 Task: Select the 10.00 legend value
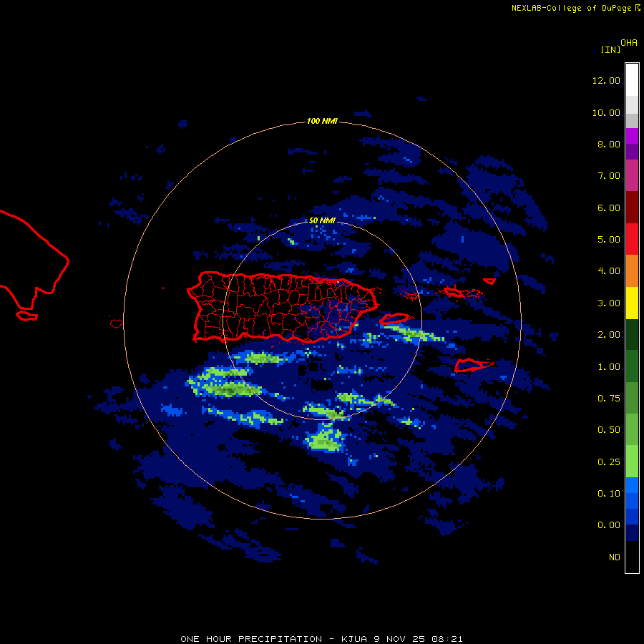click(x=606, y=112)
